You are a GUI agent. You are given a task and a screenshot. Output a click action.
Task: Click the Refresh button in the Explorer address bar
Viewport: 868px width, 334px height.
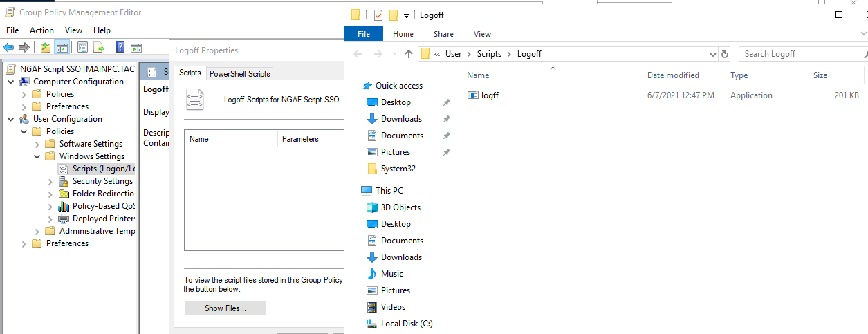pos(725,54)
